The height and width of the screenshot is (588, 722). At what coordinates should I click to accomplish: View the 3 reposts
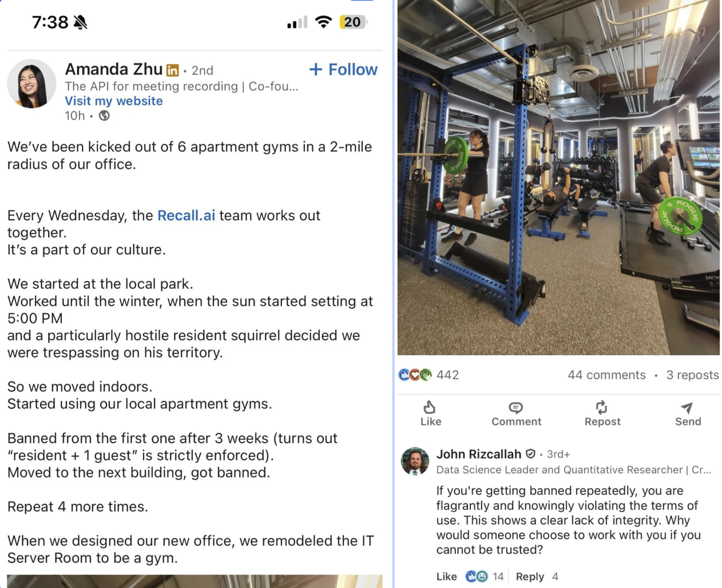click(692, 375)
